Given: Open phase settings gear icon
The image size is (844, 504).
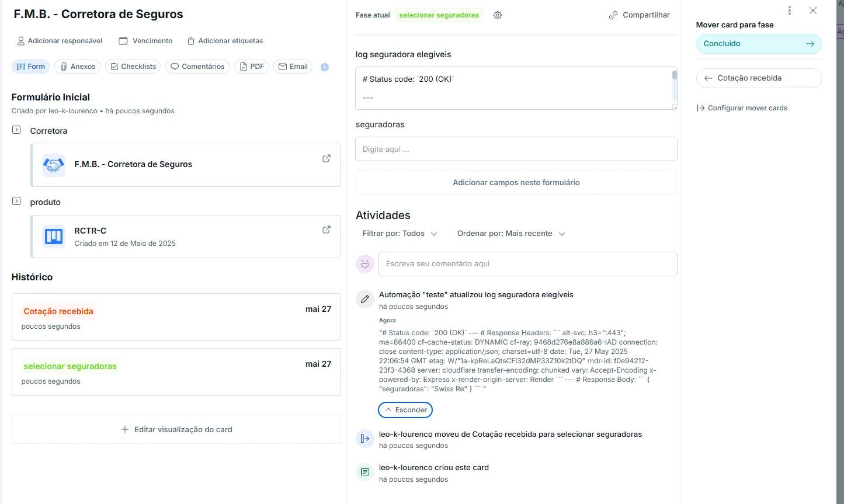Looking at the screenshot, I should pyautogui.click(x=498, y=15).
